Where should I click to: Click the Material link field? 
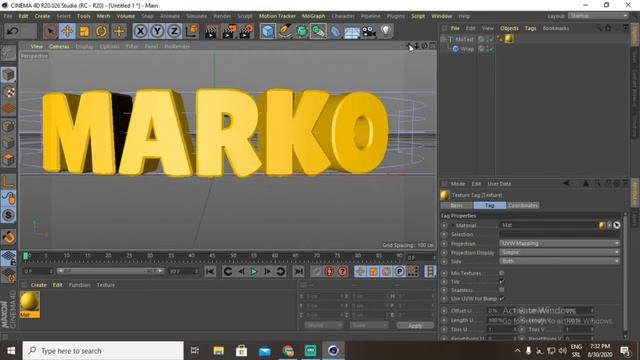549,225
